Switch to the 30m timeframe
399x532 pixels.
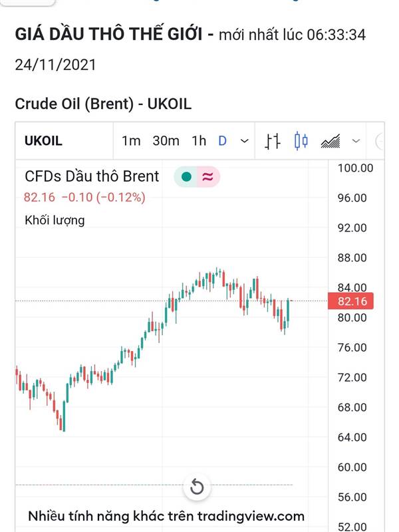click(166, 141)
